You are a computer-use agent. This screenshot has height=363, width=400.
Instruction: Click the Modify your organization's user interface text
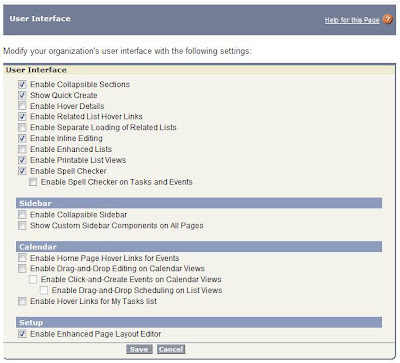127,51
